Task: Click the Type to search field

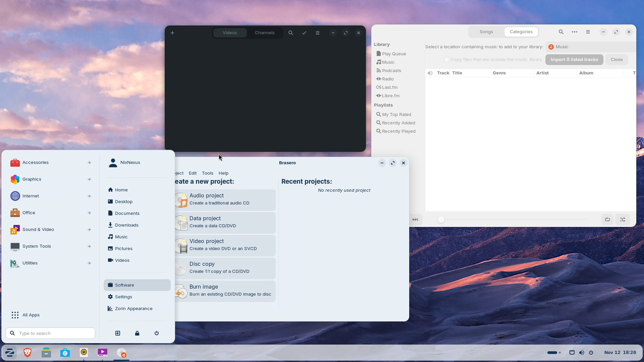Action: point(50,333)
